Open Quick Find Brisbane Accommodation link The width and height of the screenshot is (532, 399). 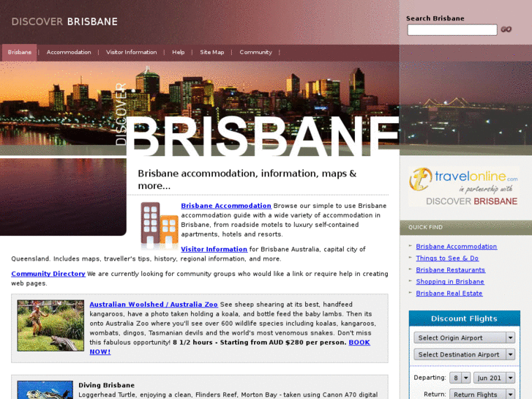click(x=457, y=247)
